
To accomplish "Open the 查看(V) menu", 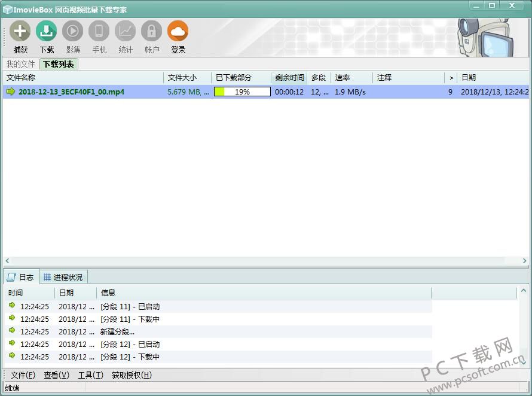I will click(x=57, y=375).
